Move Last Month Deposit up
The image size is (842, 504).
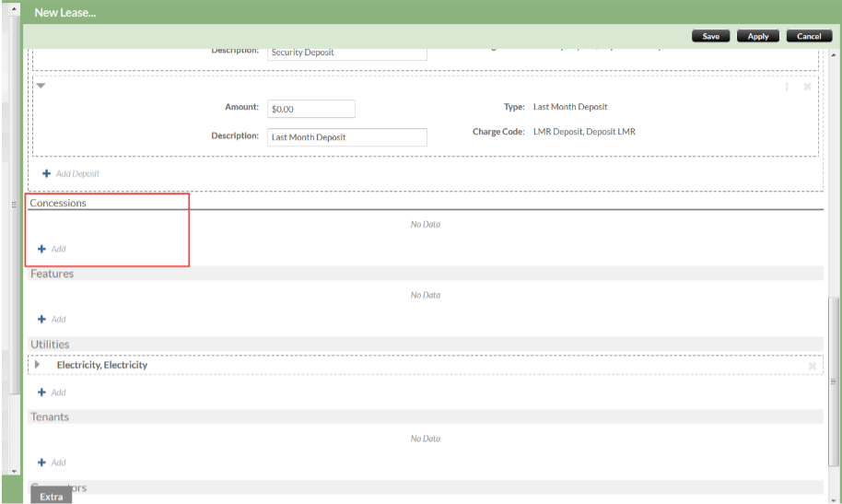[x=787, y=87]
